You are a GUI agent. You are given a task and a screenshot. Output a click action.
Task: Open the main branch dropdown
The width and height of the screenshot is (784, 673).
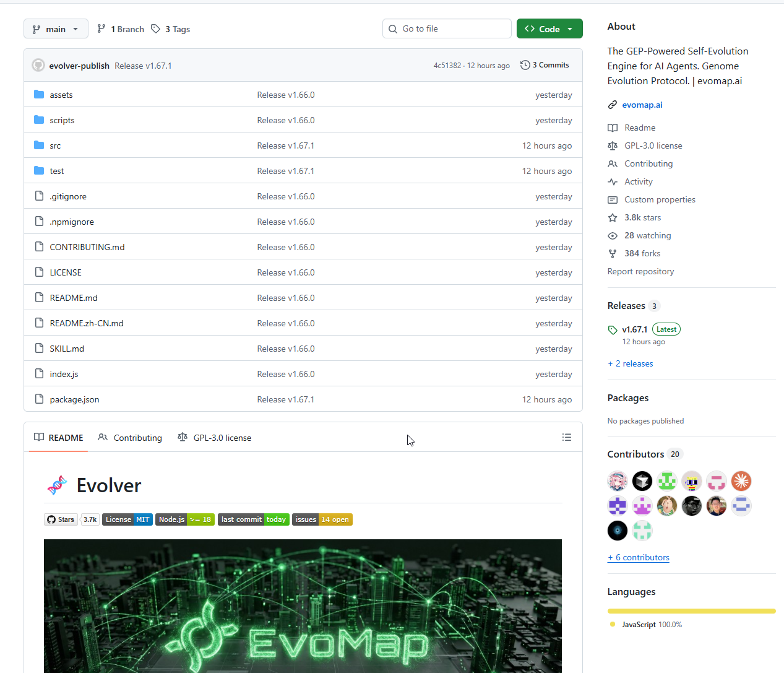coord(56,29)
